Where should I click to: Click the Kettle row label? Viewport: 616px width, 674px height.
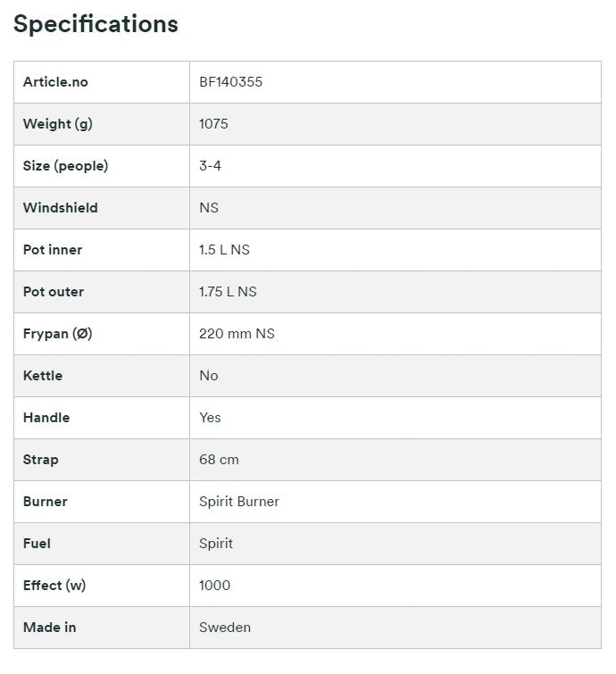pyautogui.click(x=43, y=376)
